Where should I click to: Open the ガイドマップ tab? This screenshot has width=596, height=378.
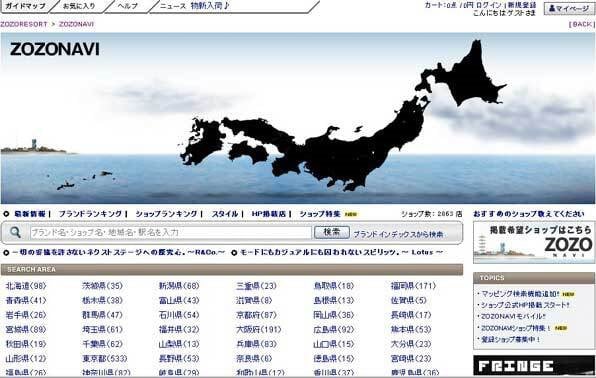tap(25, 6)
